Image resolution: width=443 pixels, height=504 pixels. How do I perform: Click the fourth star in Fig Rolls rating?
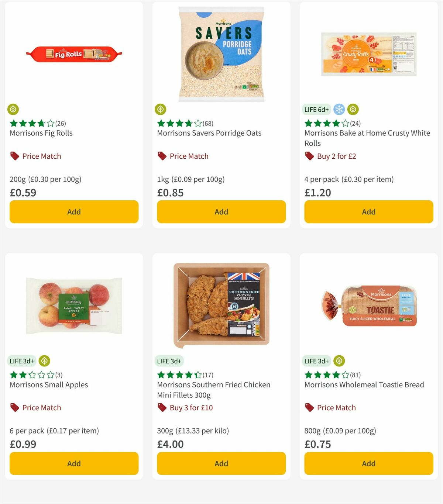point(42,123)
